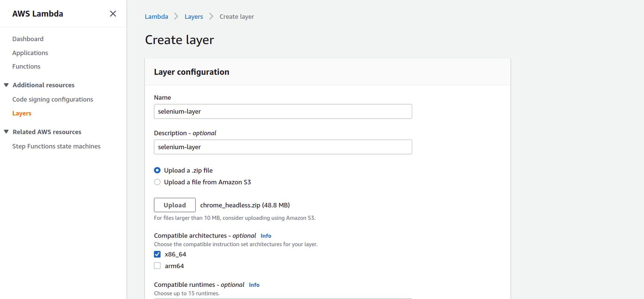Open the Dashboard page

28,39
